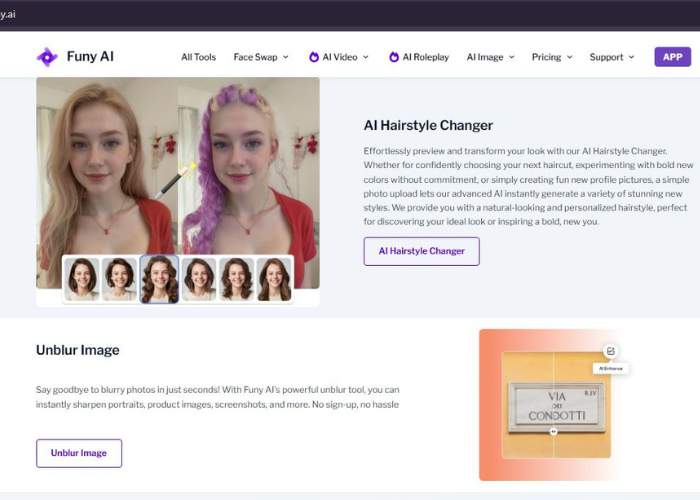700x500 pixels.
Task: Click the purple APP button
Action: click(x=672, y=57)
